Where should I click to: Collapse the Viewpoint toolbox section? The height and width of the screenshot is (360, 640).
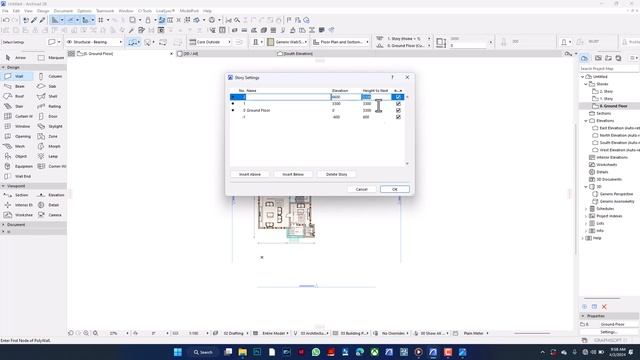coord(3,186)
